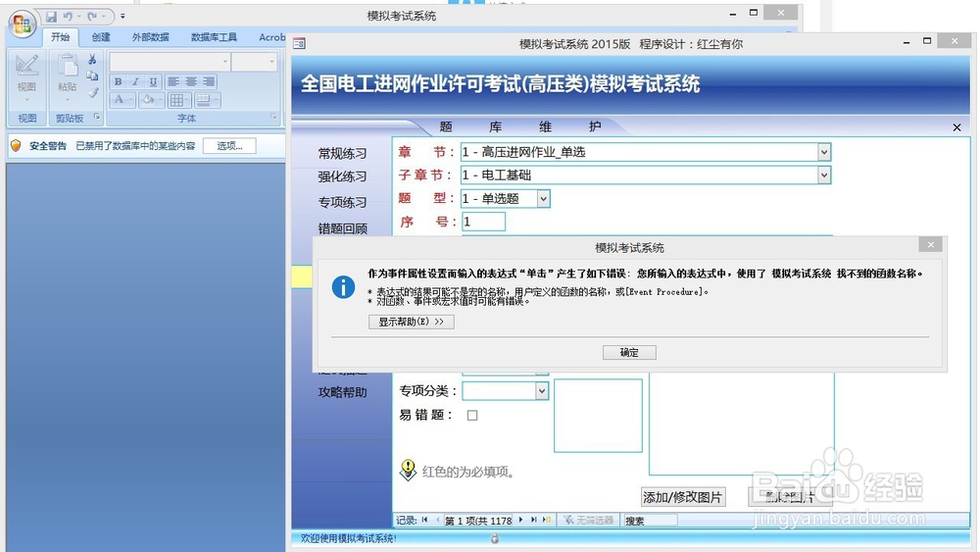Click the current record number box
Viewport: 980px width, 552px height.
click(x=479, y=520)
